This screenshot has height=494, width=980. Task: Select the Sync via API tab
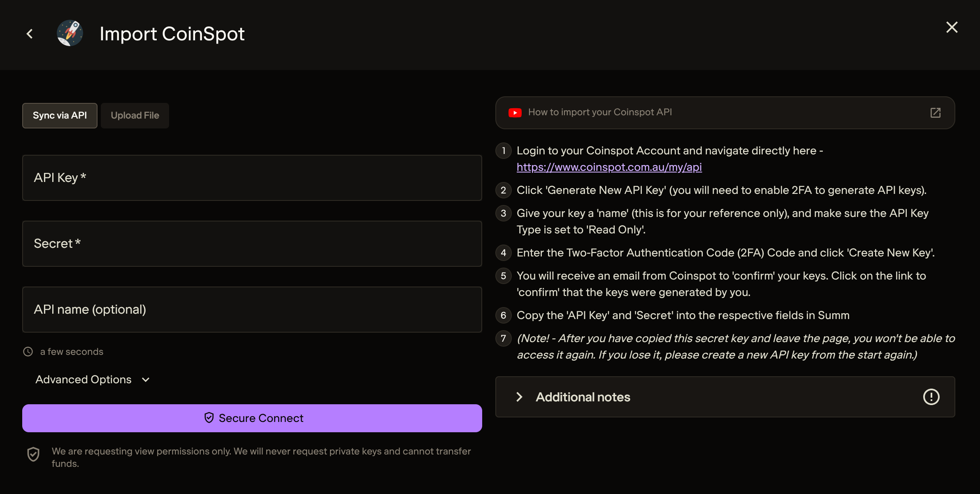click(60, 116)
